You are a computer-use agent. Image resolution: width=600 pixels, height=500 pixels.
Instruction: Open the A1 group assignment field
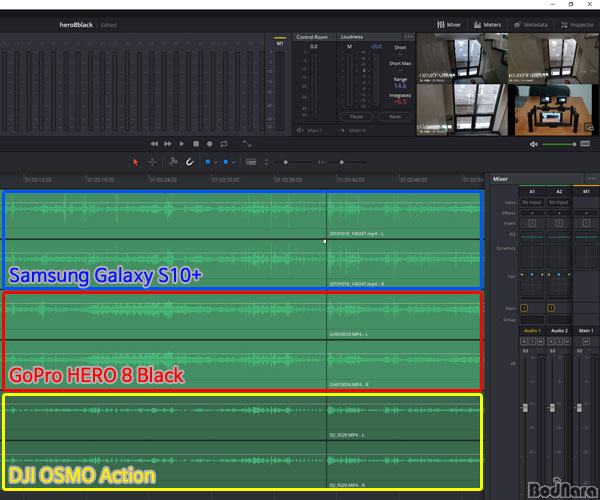532,319
